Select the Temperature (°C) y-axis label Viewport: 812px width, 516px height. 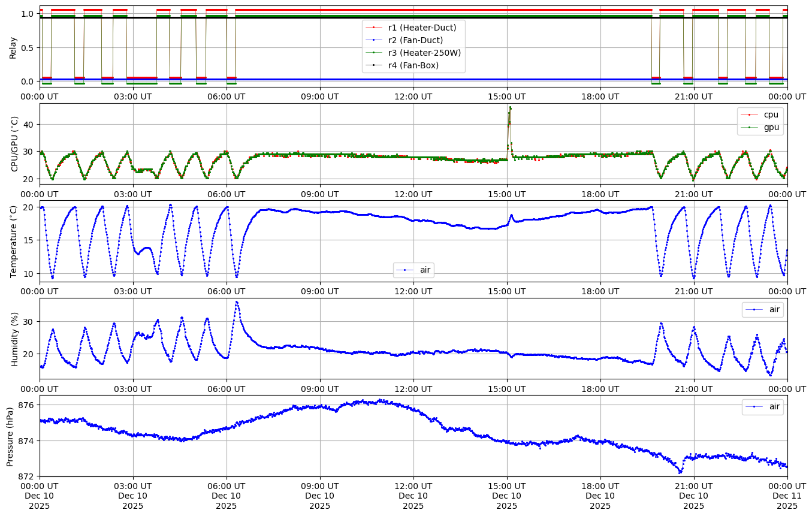(14, 241)
